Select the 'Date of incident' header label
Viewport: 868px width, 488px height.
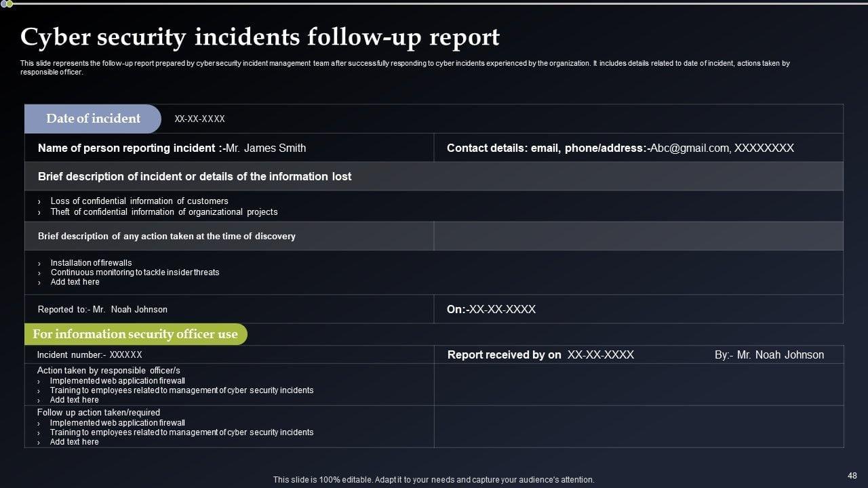[x=93, y=119]
